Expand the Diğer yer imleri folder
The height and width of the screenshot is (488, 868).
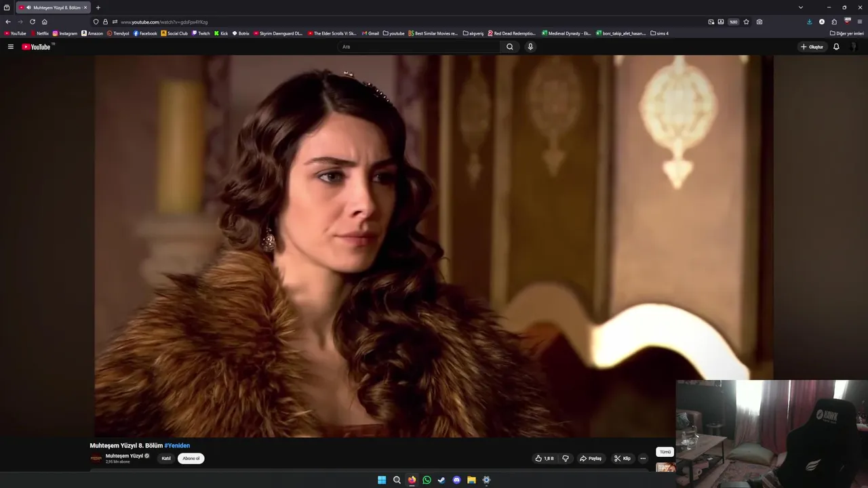(x=847, y=33)
